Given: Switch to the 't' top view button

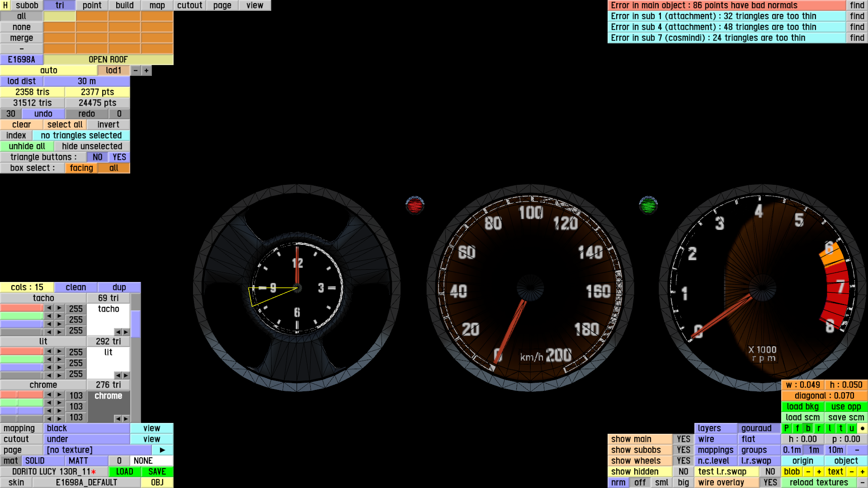Looking at the screenshot, I should pos(841,428).
